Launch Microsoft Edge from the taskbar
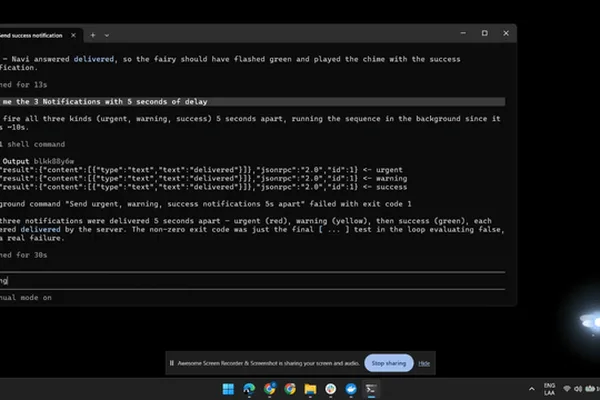The height and width of the screenshot is (400, 600). [249, 389]
